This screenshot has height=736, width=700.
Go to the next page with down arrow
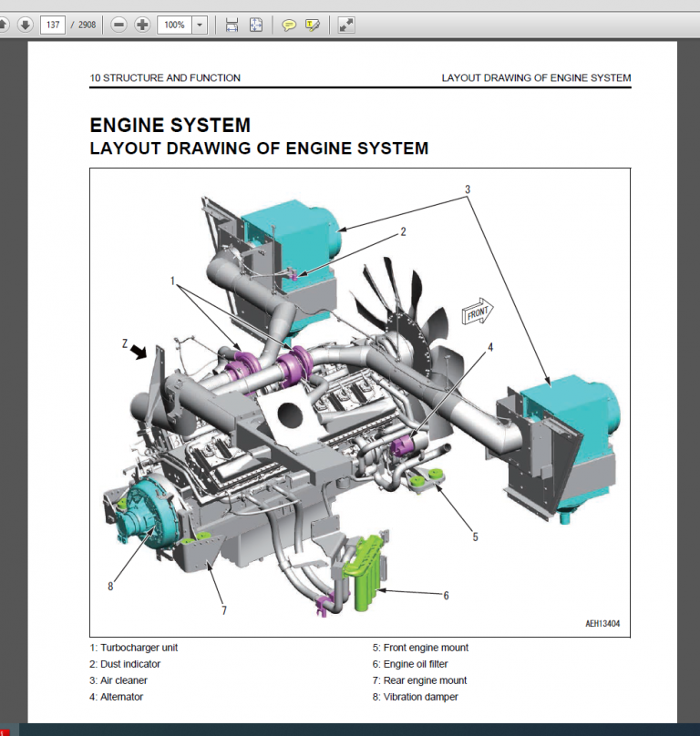point(25,25)
